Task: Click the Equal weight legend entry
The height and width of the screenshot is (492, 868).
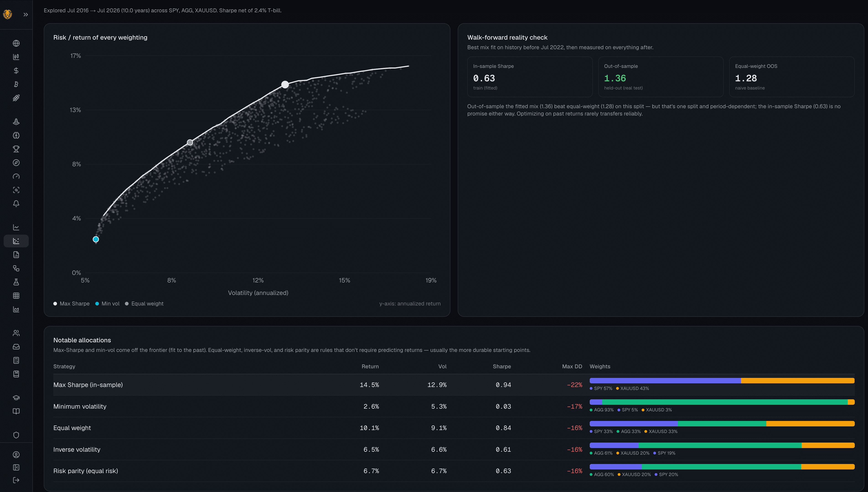Action: click(144, 303)
